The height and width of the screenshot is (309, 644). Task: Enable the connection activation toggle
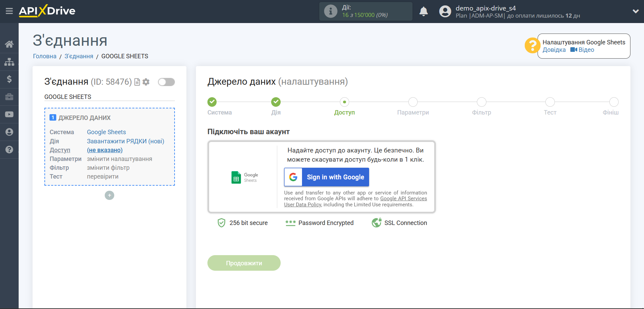(x=166, y=82)
